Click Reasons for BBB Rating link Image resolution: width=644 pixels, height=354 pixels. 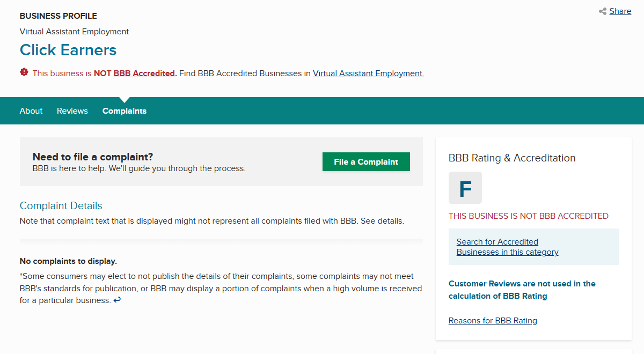[493, 321]
